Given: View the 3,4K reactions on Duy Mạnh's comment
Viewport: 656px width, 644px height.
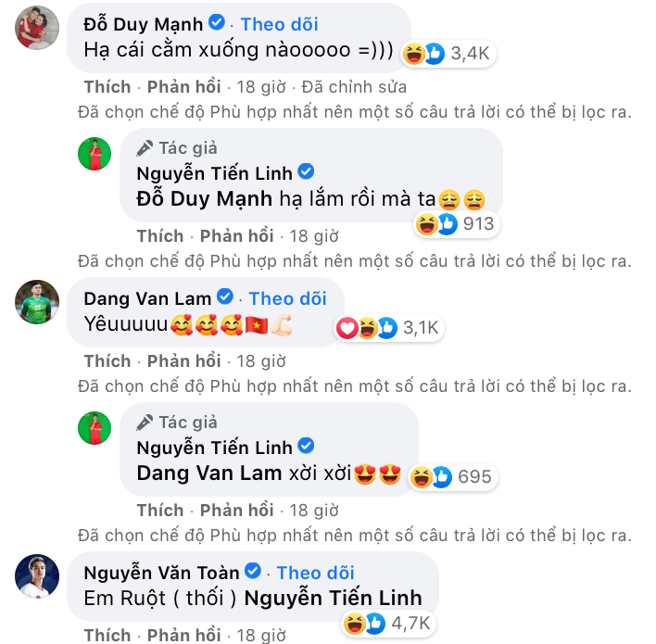Looking at the screenshot, I should pyautogui.click(x=448, y=54).
